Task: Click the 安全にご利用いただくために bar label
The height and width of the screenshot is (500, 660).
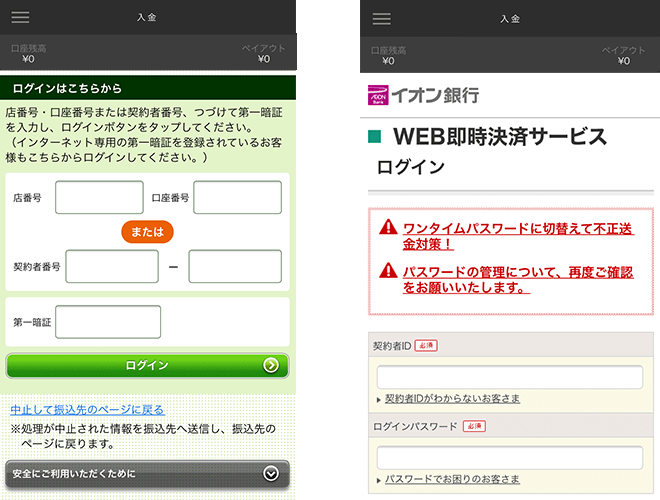Action: (x=74, y=474)
